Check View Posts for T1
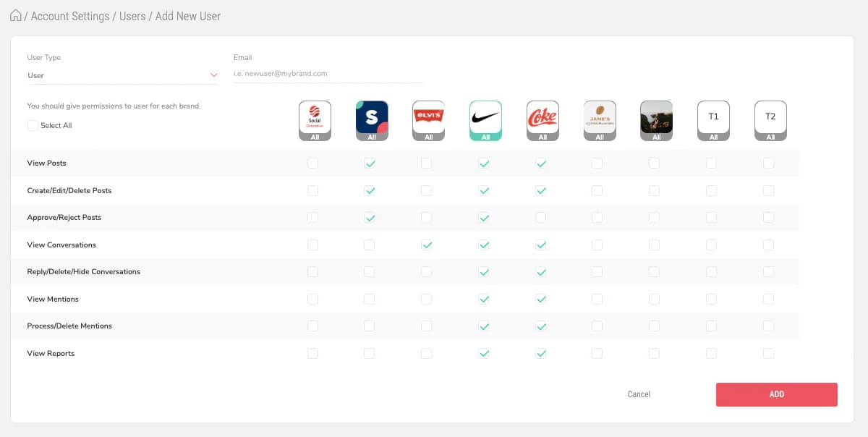 (x=712, y=164)
